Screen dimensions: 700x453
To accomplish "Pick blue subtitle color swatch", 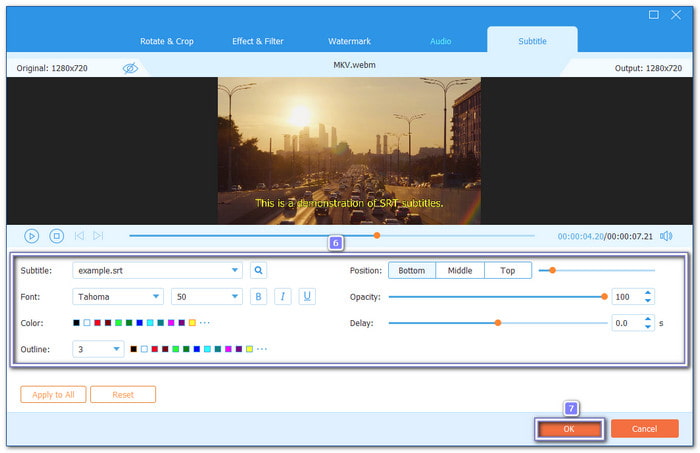I will point(139,323).
